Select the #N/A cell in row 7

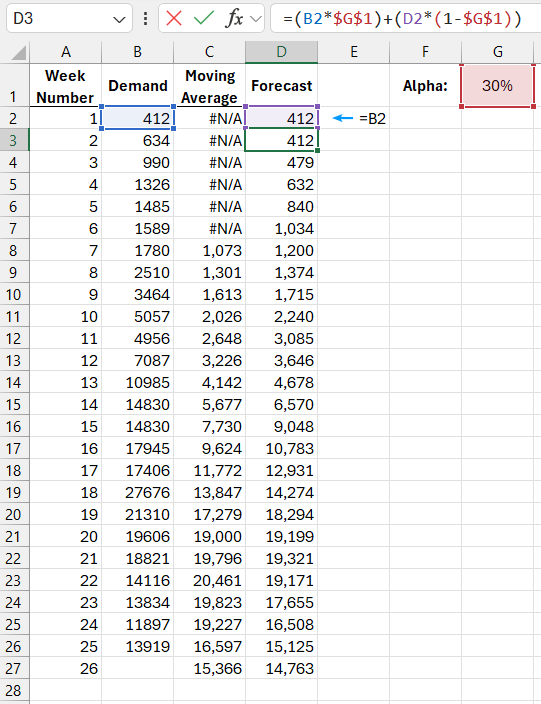click(209, 229)
